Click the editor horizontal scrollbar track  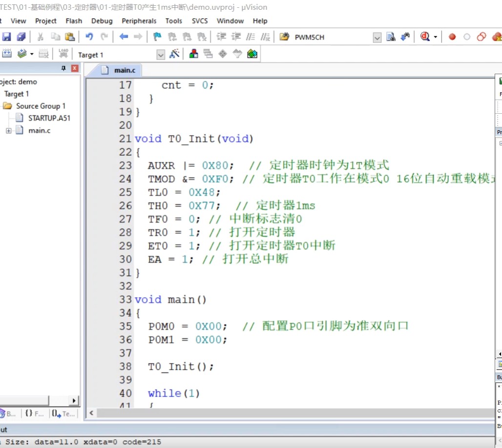coord(295,413)
